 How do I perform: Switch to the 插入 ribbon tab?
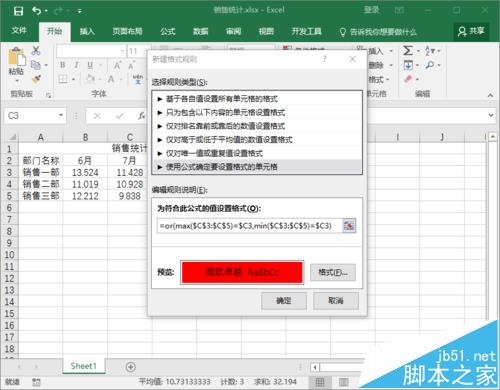click(87, 31)
